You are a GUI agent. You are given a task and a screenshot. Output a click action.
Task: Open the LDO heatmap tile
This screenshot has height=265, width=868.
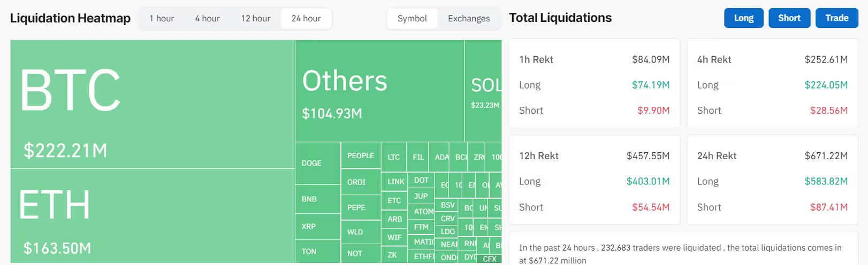[446, 231]
